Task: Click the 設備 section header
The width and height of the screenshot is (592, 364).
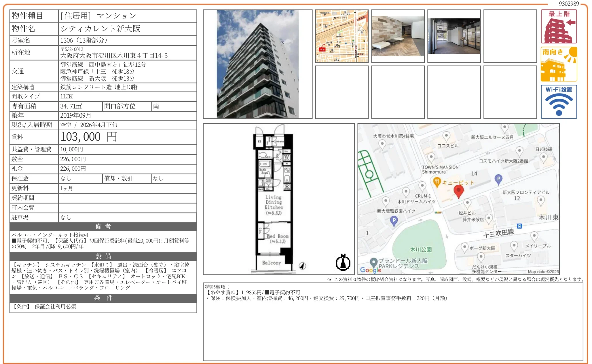Action: tap(103, 256)
